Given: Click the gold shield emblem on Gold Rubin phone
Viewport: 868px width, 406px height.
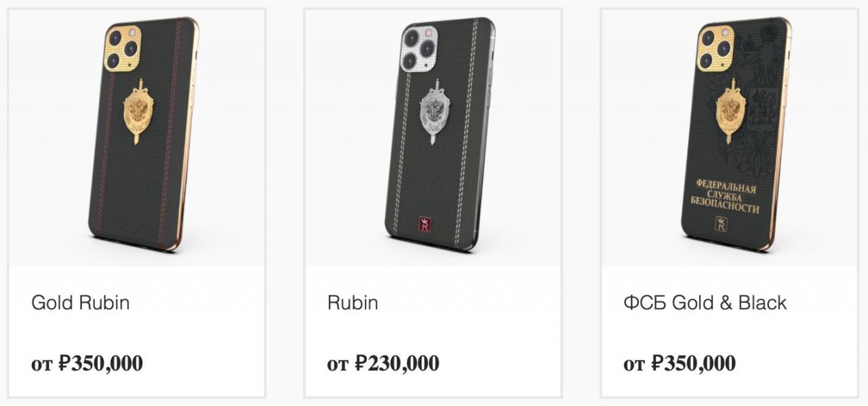Looking at the screenshot, I should tap(140, 111).
